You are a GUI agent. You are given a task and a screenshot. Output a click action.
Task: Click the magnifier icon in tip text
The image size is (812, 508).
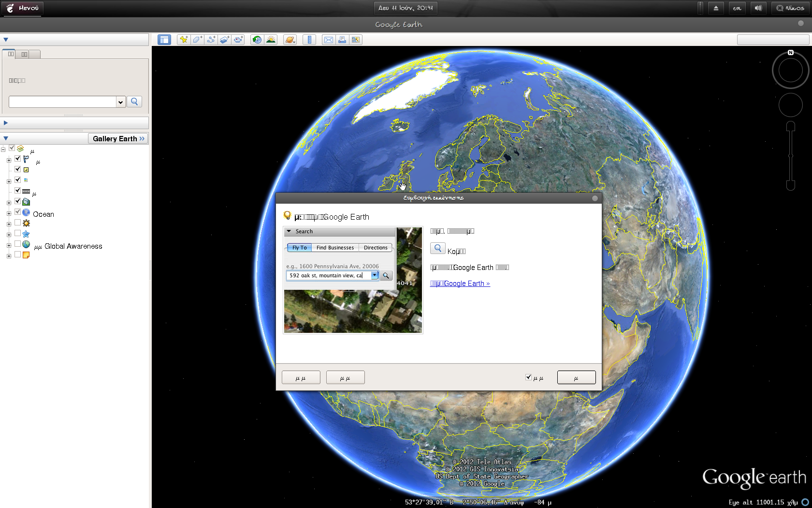pos(437,249)
